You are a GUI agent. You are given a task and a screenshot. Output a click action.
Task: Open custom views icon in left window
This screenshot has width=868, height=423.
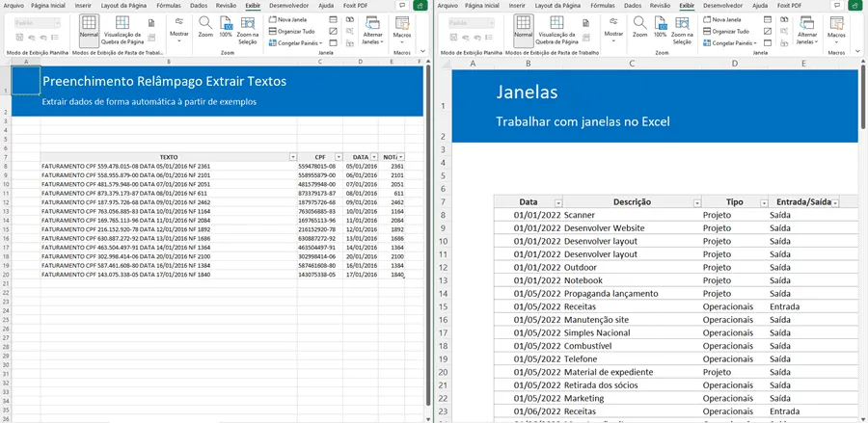pyautogui.click(x=151, y=37)
